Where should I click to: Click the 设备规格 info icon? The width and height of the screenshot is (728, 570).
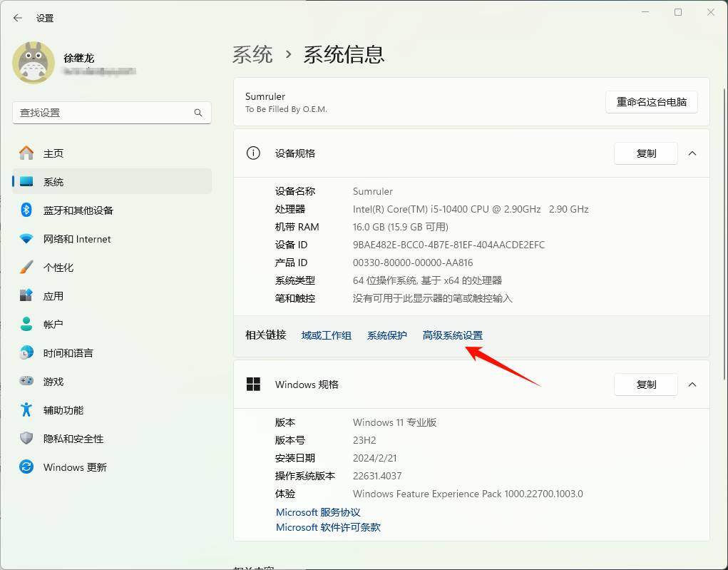253,153
